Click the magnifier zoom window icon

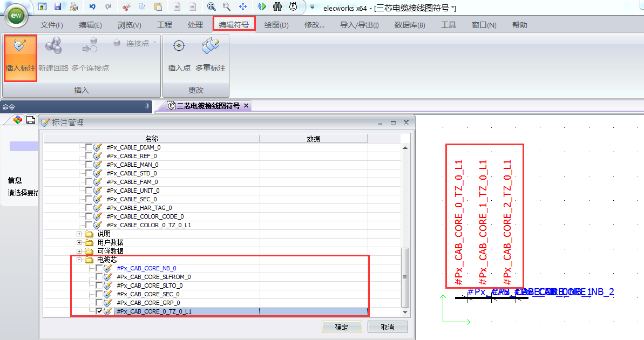[226, 6]
